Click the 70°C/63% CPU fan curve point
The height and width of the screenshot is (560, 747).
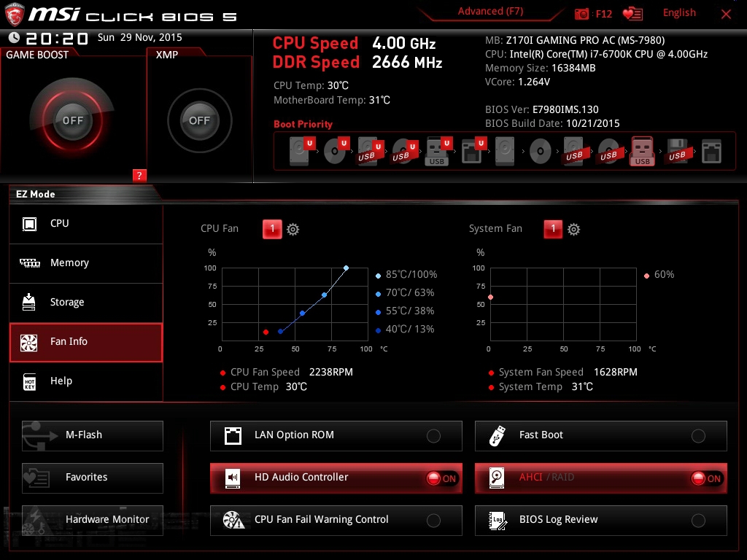click(324, 295)
